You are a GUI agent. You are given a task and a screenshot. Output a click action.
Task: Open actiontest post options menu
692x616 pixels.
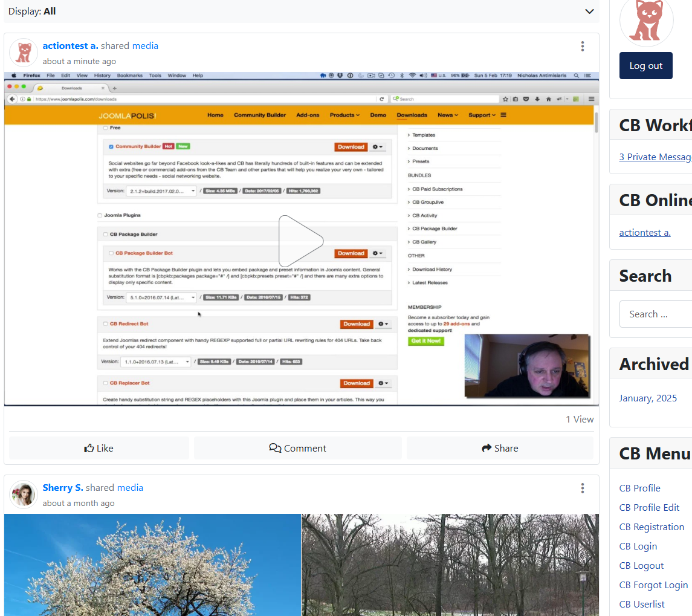(582, 47)
